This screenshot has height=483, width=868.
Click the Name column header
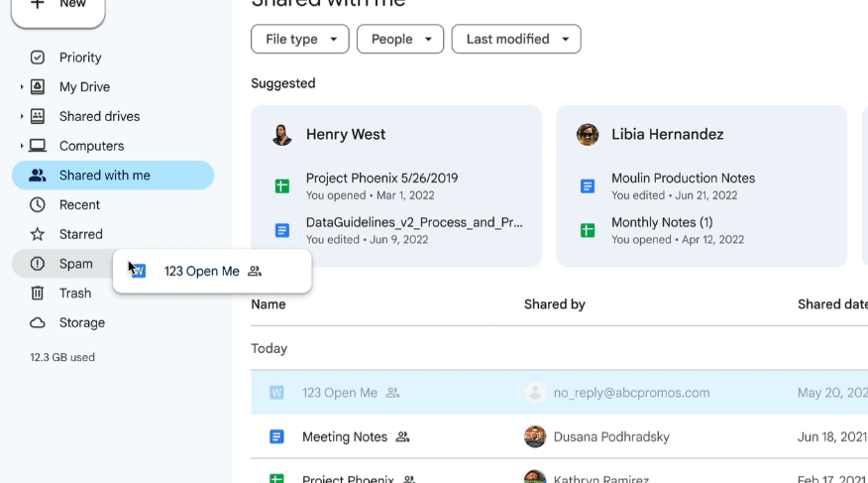click(x=269, y=304)
